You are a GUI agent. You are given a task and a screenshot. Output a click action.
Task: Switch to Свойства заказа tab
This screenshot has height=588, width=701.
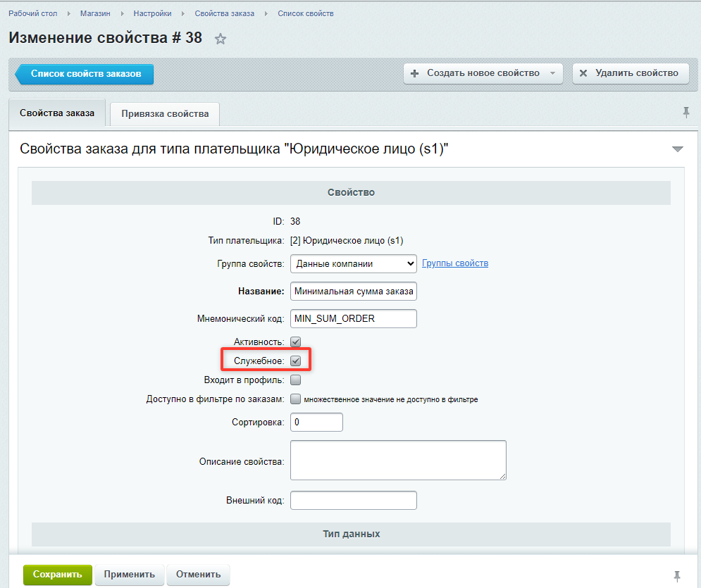click(x=57, y=113)
